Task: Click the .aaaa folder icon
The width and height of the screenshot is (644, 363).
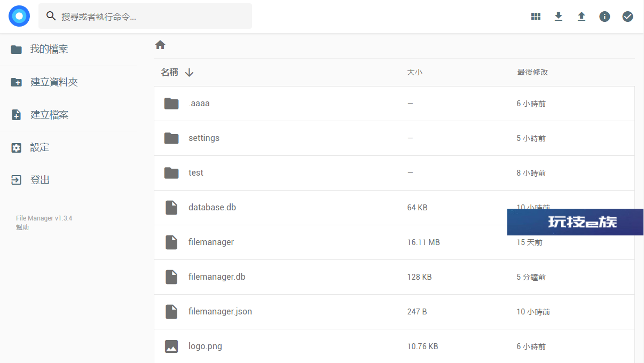Action: pyautogui.click(x=171, y=104)
